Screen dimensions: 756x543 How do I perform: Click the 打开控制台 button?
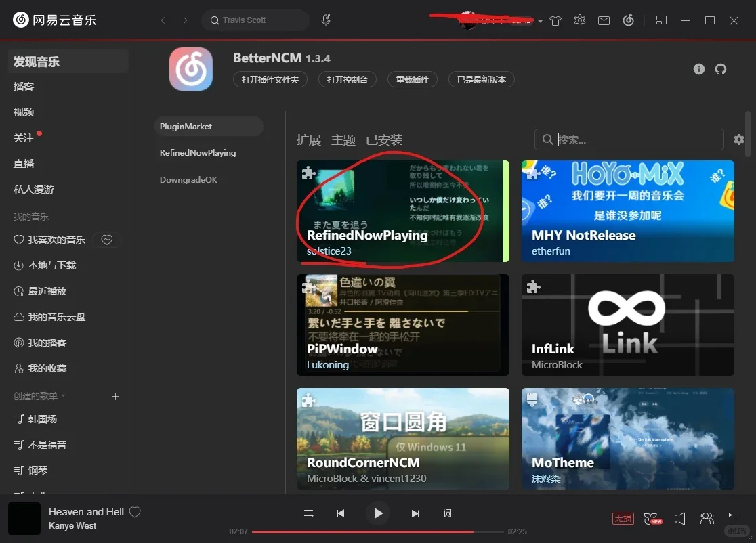tap(347, 79)
